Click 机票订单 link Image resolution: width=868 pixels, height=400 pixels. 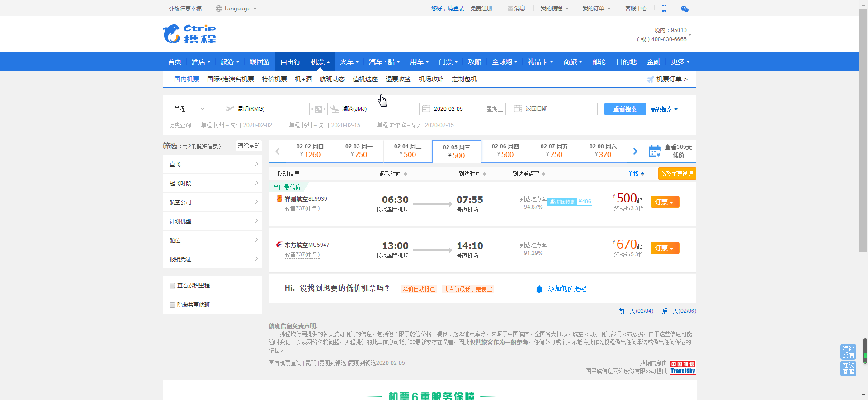[x=672, y=79]
